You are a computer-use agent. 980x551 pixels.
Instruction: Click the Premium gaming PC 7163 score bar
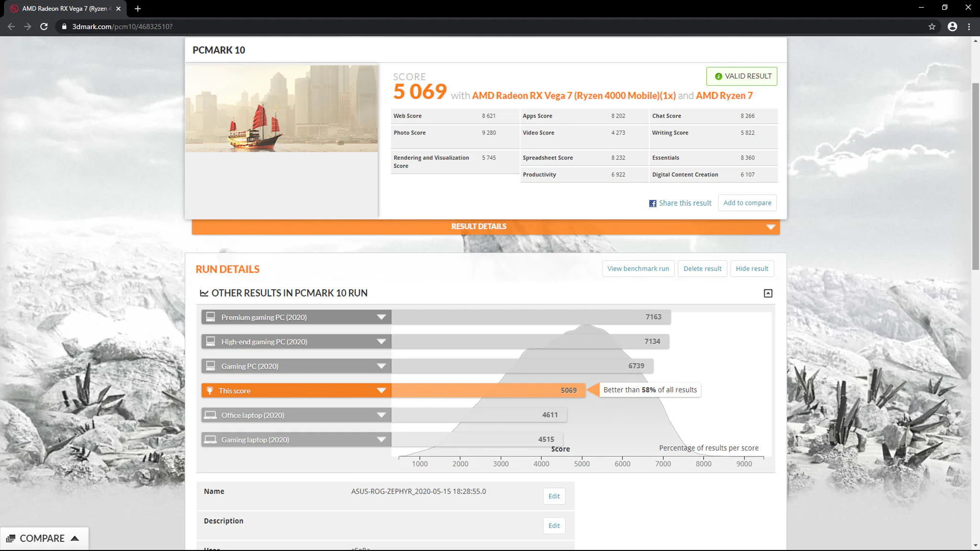(531, 317)
